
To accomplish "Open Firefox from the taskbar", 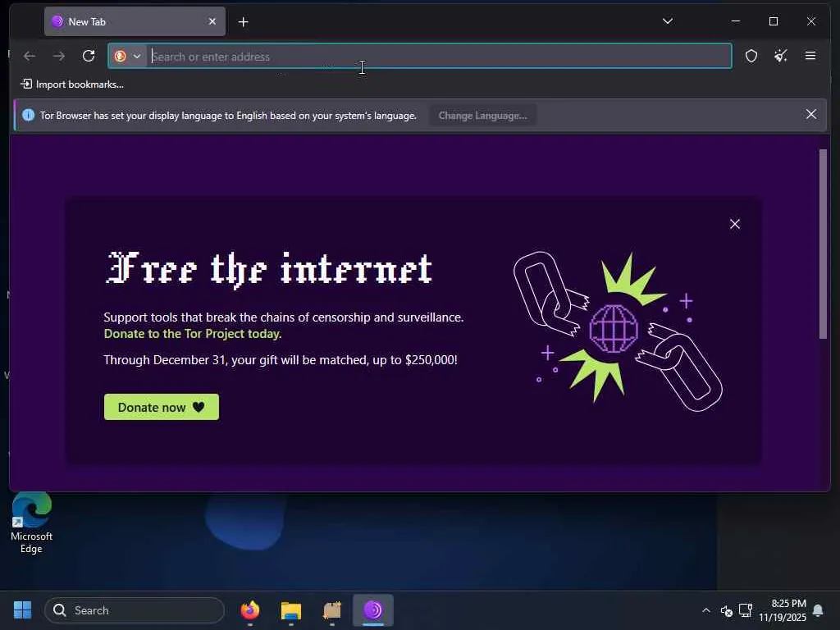I will tap(250, 610).
